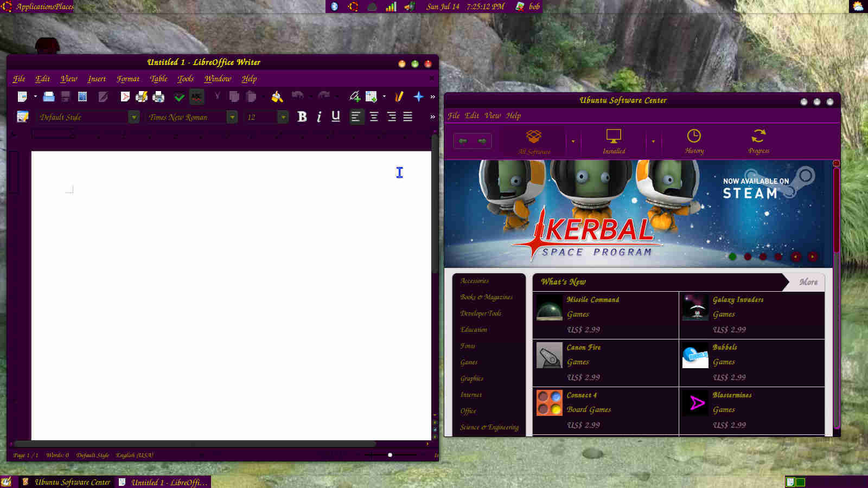
Task: Expand the Default Style paragraph style dropdown
Action: [134, 117]
